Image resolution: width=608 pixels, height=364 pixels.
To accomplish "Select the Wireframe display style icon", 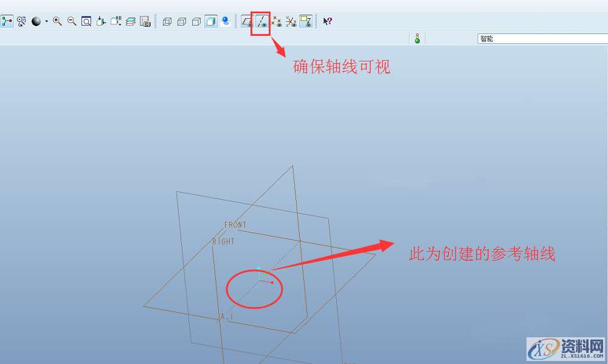I will click(167, 21).
